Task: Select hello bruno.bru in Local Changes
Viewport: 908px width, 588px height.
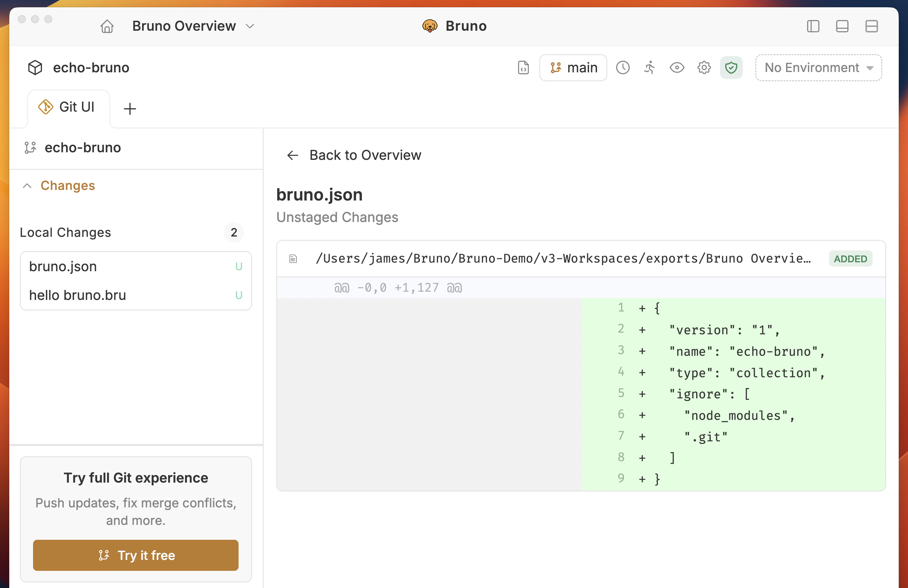Action: click(77, 295)
